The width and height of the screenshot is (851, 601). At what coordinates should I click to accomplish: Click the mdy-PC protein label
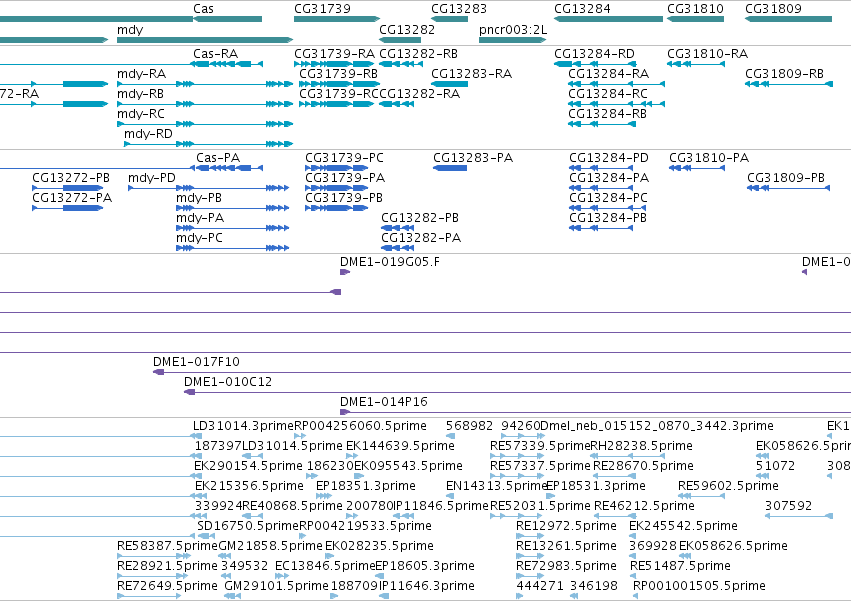coord(199,238)
